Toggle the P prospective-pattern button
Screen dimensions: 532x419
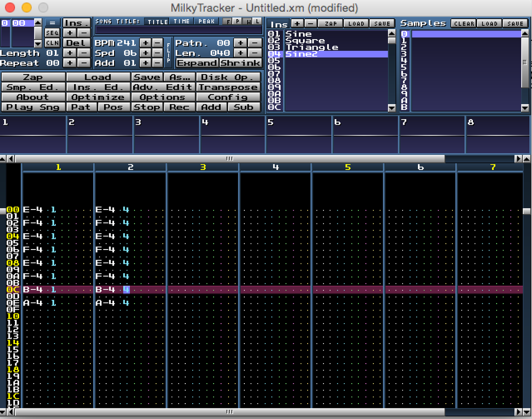click(238, 21)
